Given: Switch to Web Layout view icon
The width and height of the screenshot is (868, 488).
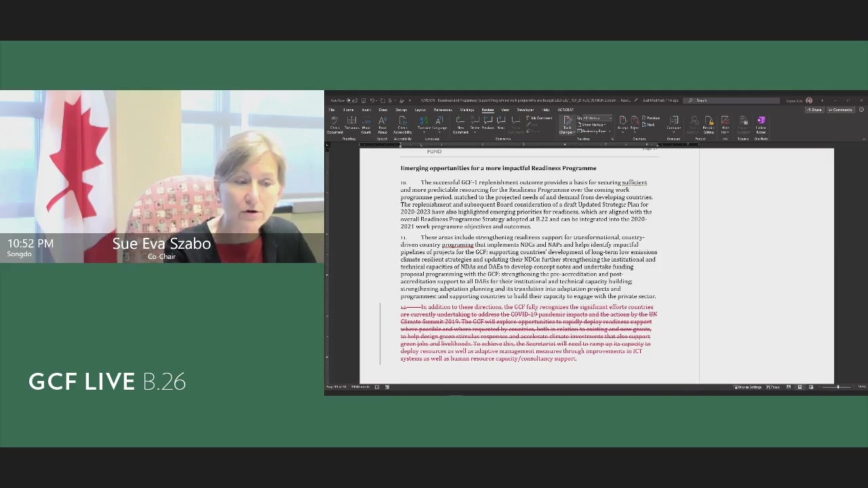Looking at the screenshot, I should click(x=811, y=387).
